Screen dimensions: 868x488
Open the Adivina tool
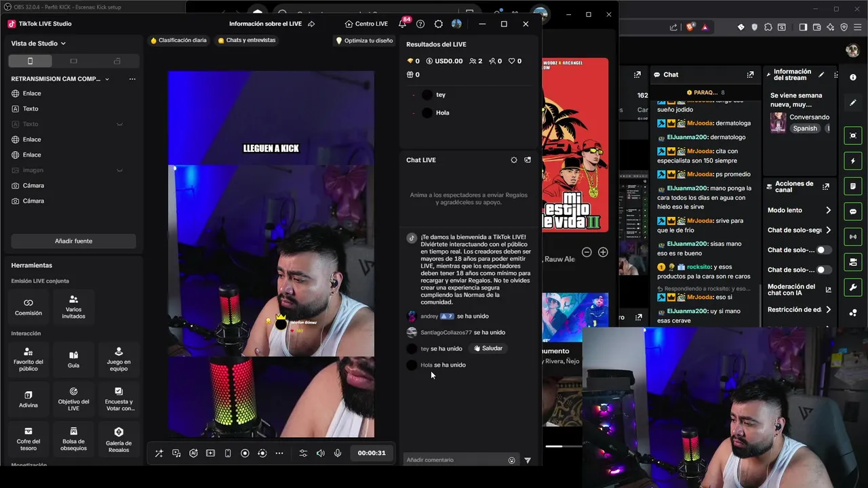[28, 400]
